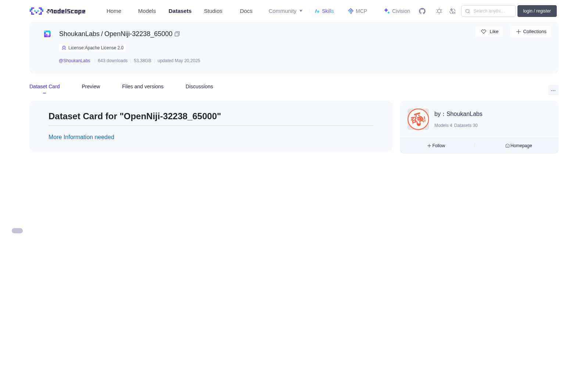
Task: Focus the search input field
Action: pyautogui.click(x=488, y=11)
